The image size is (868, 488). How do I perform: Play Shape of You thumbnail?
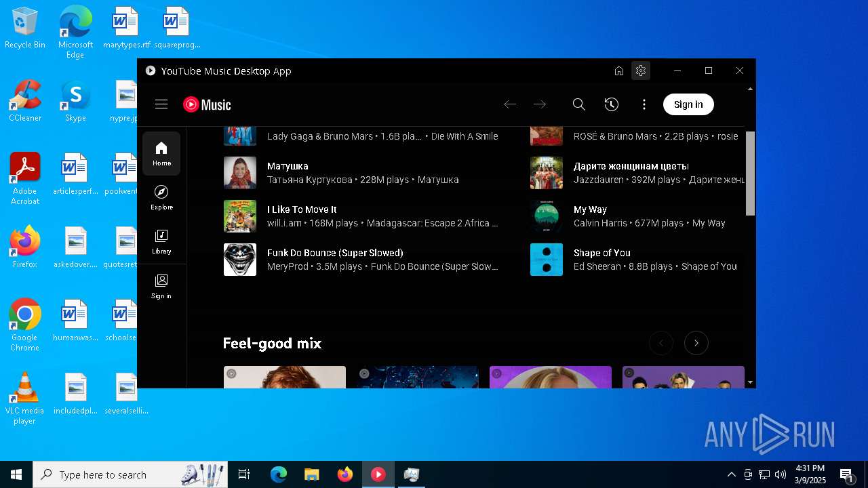(x=547, y=260)
